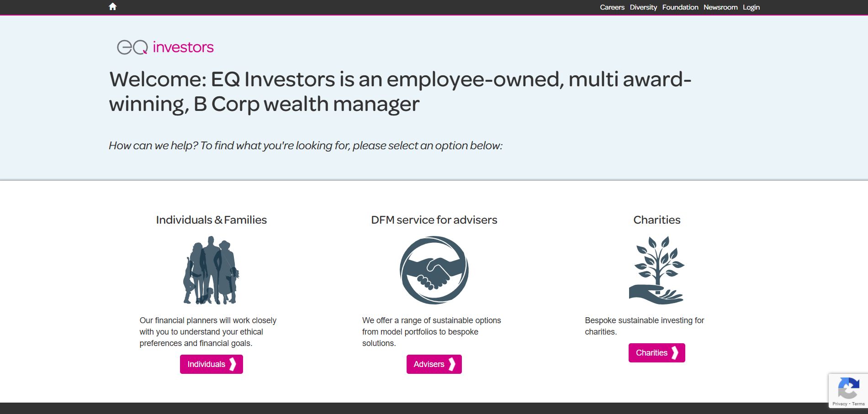Click the Terms link near reCAPTCHA
Image resolution: width=868 pixels, height=414 pixels.
click(x=858, y=404)
